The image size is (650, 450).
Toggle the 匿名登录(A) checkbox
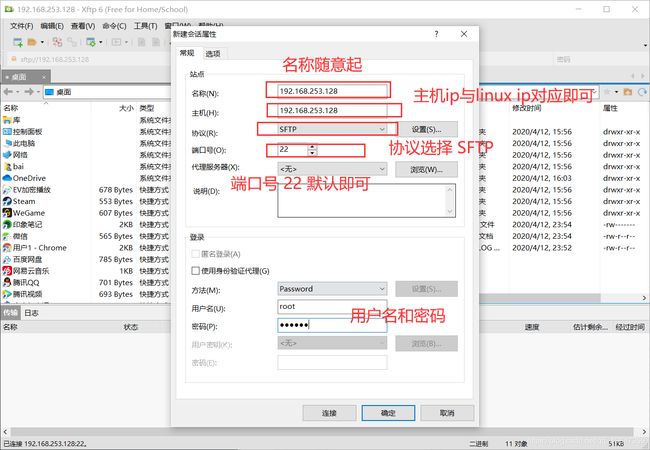coord(195,254)
